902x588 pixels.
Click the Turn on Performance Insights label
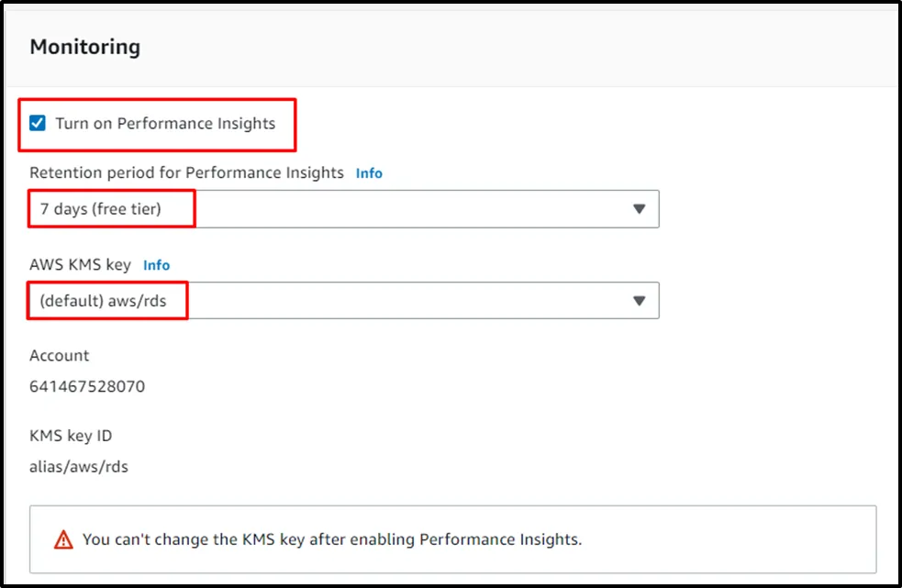(165, 123)
